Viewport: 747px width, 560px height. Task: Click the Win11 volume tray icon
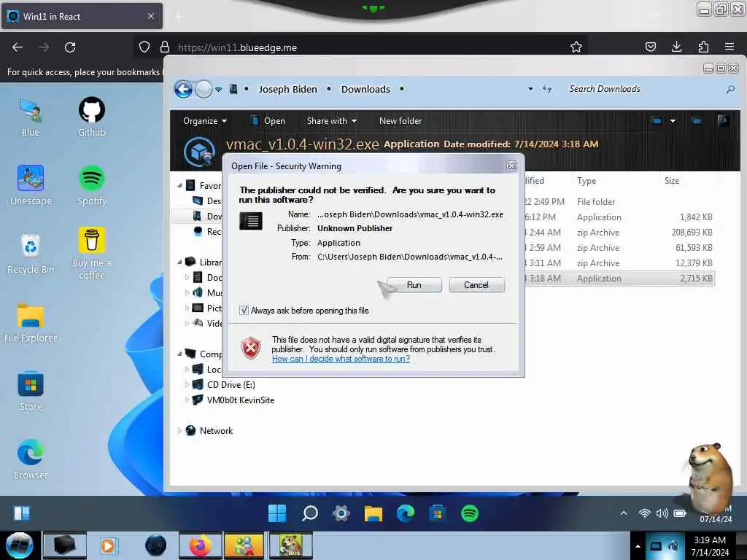point(662,513)
